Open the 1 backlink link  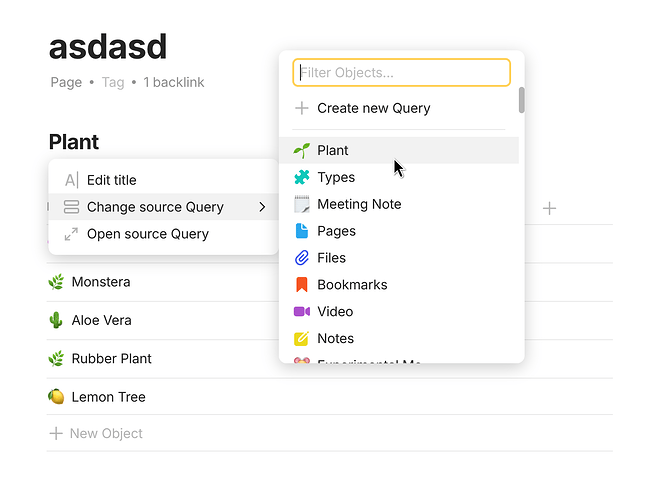(174, 82)
